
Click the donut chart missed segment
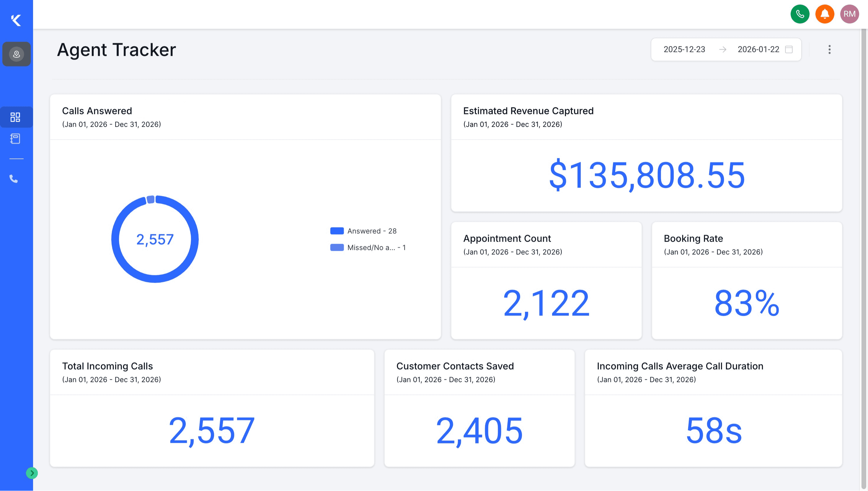(151, 199)
